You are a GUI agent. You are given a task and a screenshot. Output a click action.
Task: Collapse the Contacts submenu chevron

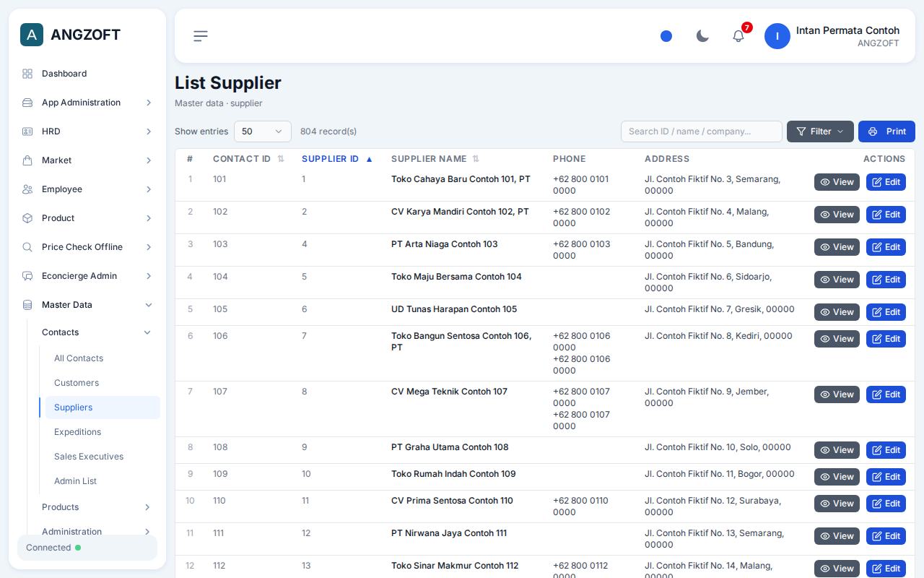pos(147,332)
